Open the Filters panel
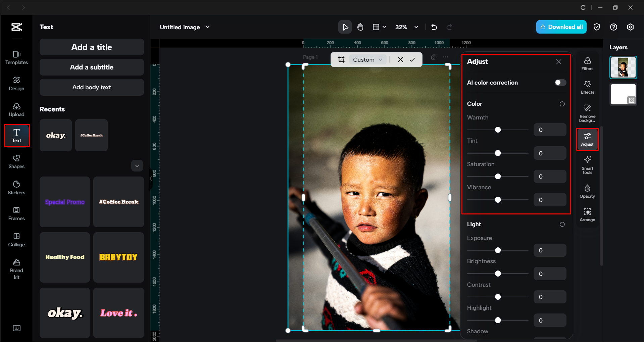 click(x=587, y=63)
